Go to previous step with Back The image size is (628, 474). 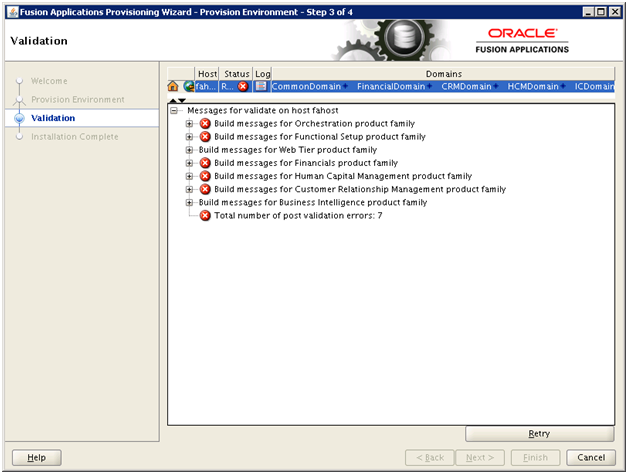(430, 458)
